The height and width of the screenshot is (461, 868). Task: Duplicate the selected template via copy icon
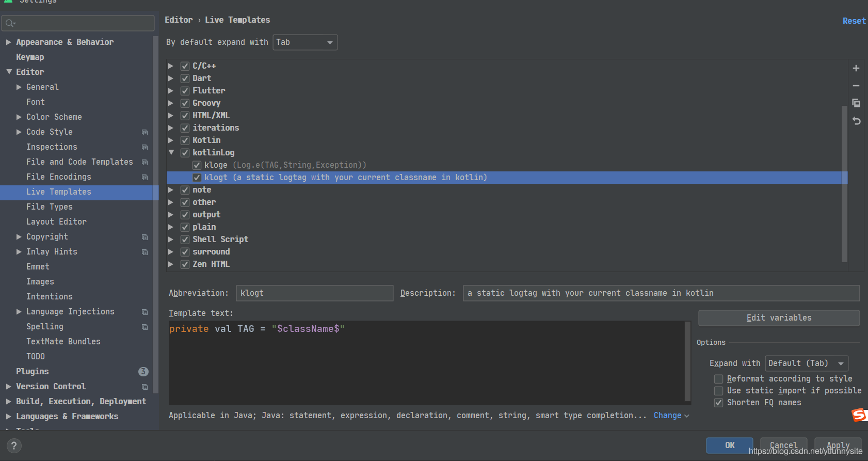point(856,103)
